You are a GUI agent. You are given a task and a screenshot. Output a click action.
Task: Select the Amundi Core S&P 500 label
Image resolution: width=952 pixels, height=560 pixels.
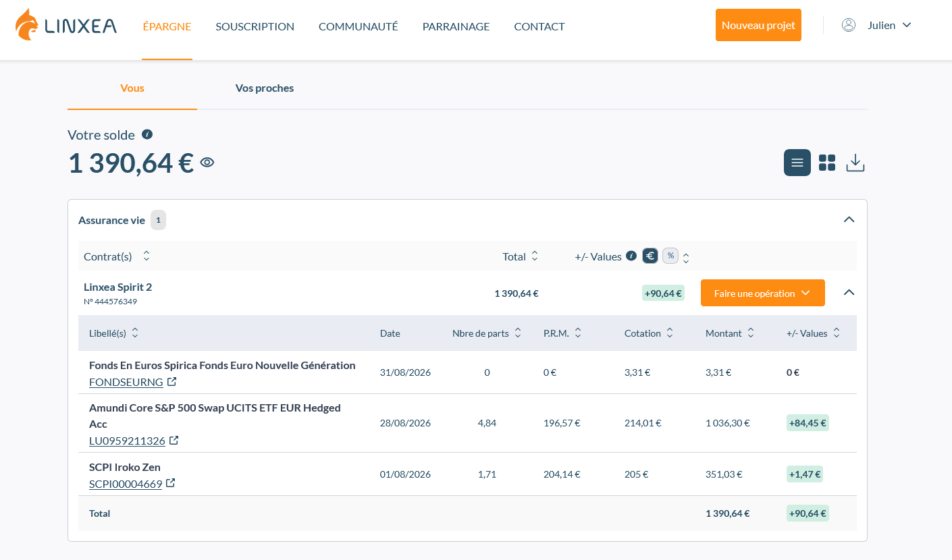[x=215, y=416]
